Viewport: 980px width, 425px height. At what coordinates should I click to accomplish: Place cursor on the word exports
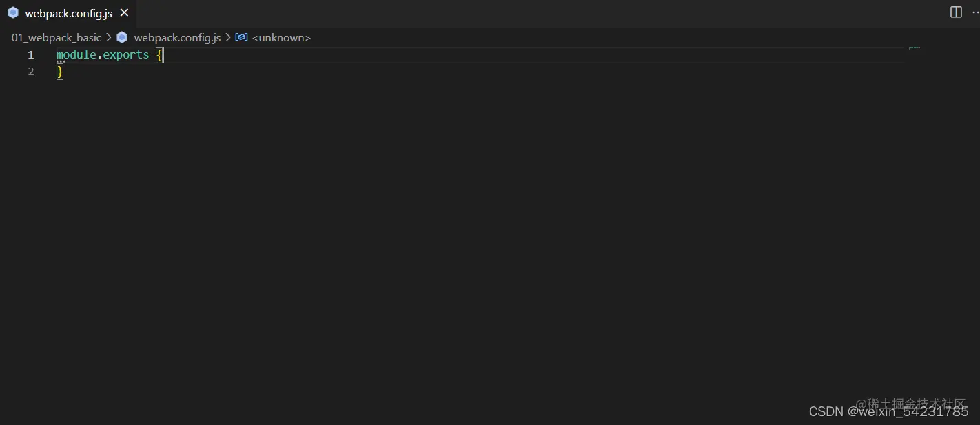tap(126, 54)
